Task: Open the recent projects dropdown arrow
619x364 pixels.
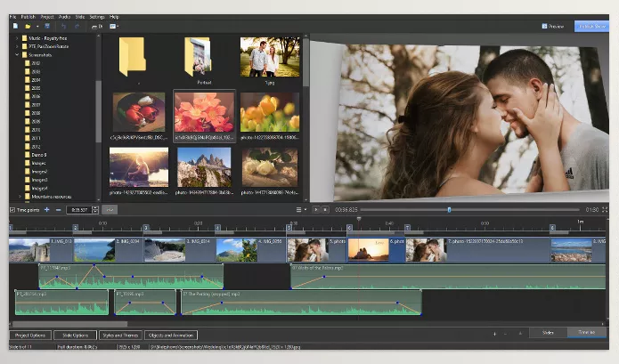Action: click(x=37, y=27)
